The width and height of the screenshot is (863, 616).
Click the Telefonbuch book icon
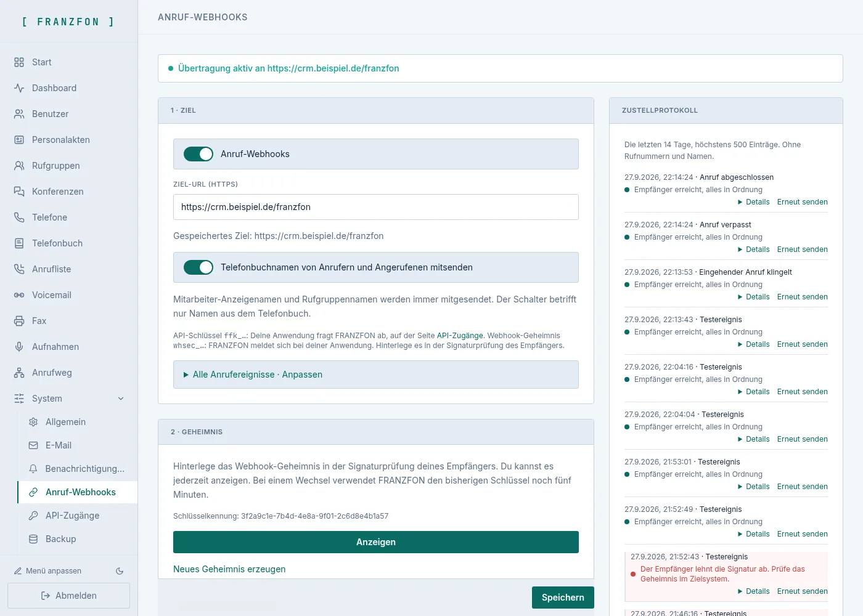(x=19, y=243)
